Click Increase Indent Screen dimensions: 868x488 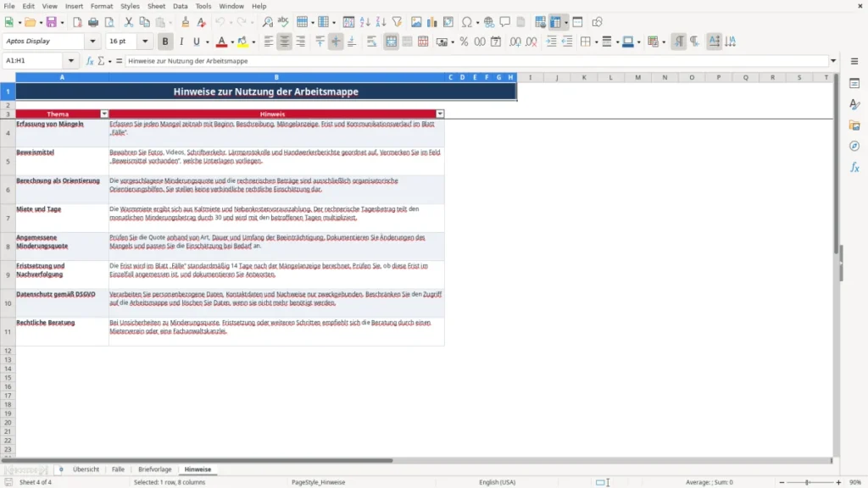(x=551, y=42)
